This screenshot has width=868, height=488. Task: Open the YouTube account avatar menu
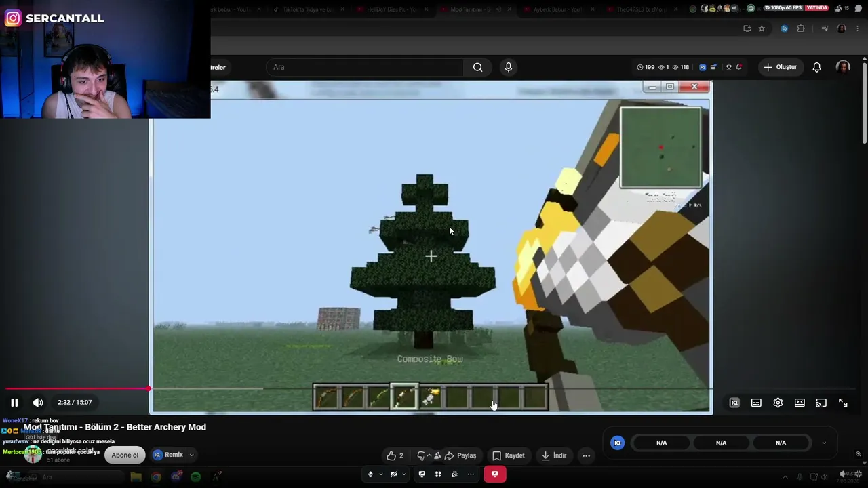pos(843,67)
